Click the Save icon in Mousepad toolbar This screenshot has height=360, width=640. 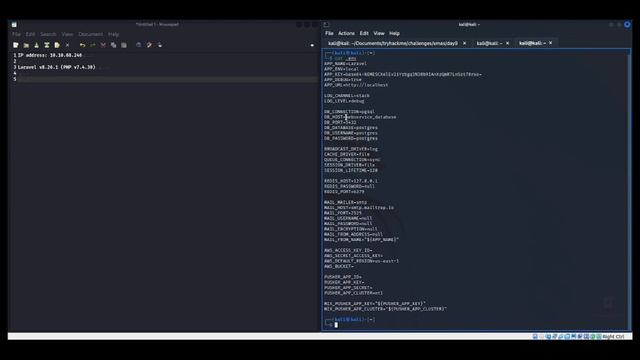(x=36, y=45)
